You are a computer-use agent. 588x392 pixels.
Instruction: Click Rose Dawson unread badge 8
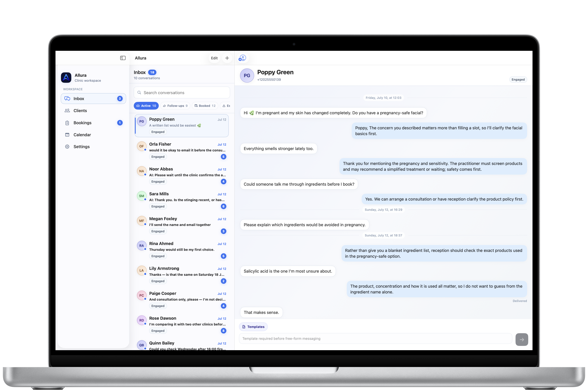223,331
